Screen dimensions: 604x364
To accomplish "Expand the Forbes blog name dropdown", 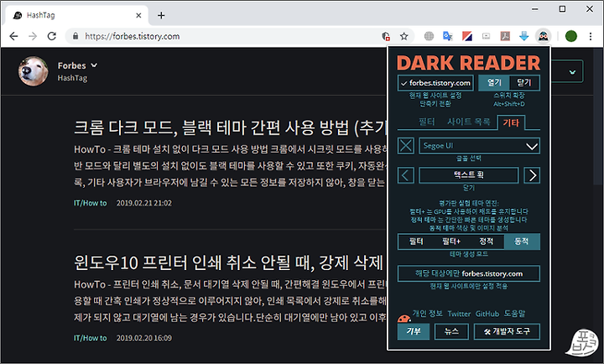I will coord(77,65).
